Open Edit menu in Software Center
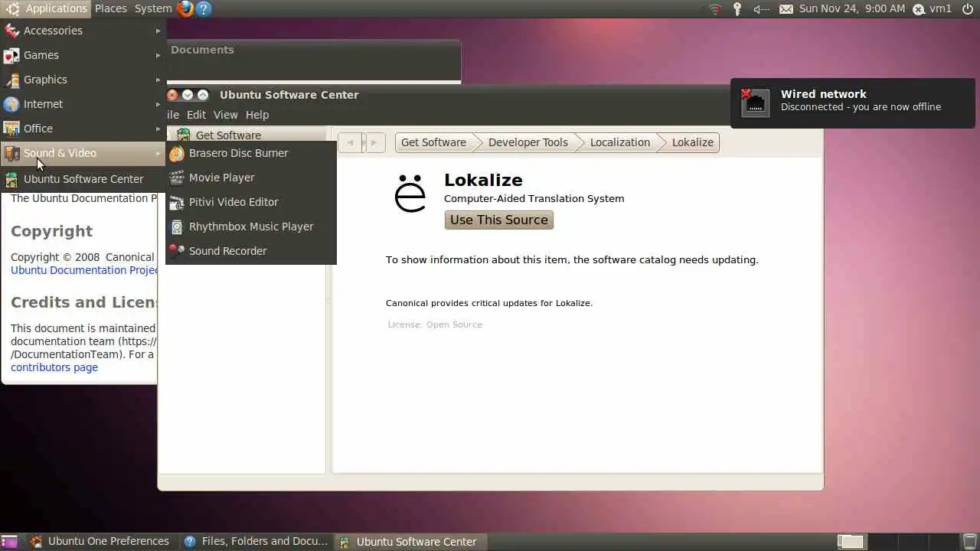Viewport: 980px width, 551px height. click(x=196, y=115)
